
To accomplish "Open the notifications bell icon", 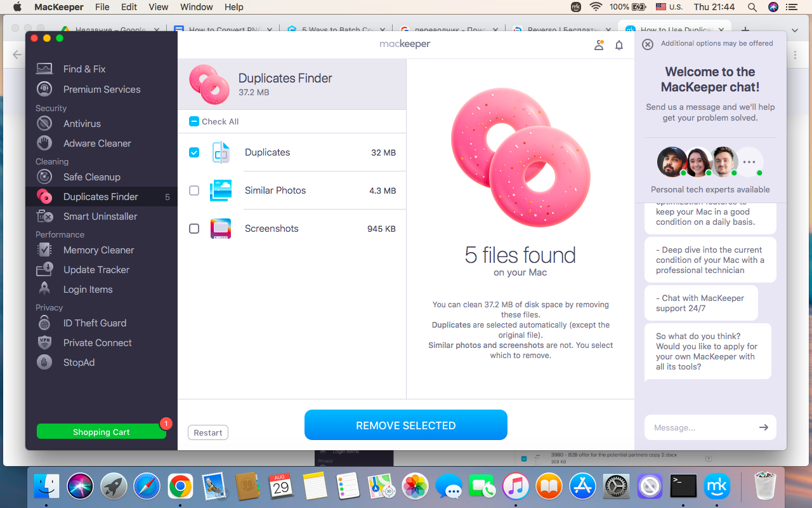I will click(x=619, y=45).
